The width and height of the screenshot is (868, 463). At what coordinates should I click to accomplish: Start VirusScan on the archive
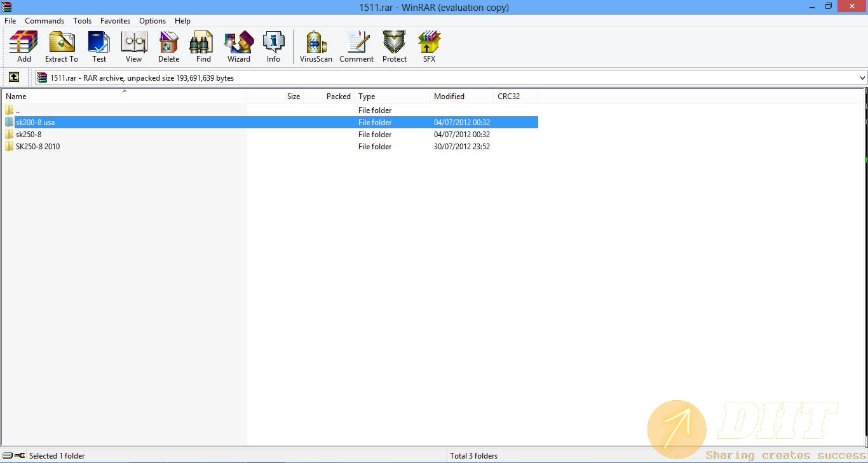316,47
